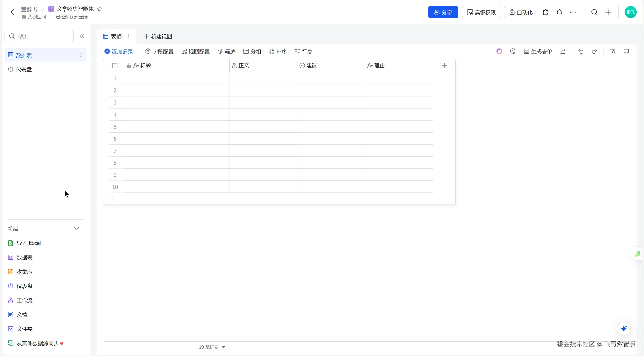Collapse the 新建 section
The image size is (644, 356).
tap(77, 228)
